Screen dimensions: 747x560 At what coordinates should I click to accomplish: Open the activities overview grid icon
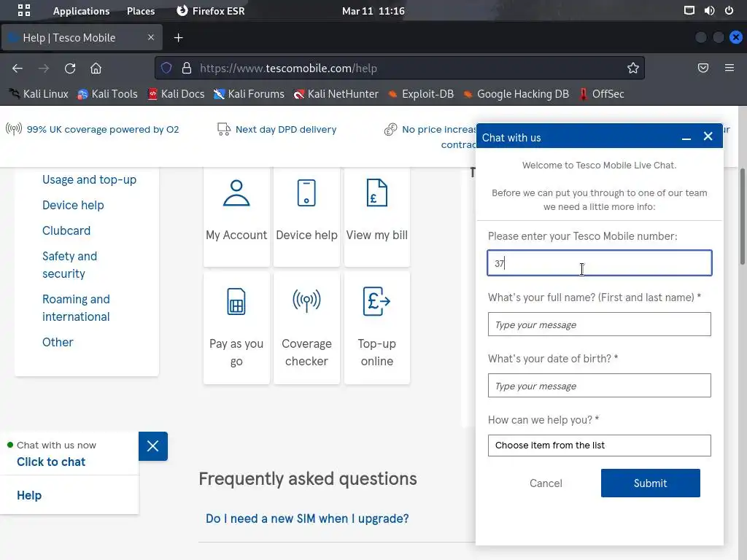click(x=24, y=10)
